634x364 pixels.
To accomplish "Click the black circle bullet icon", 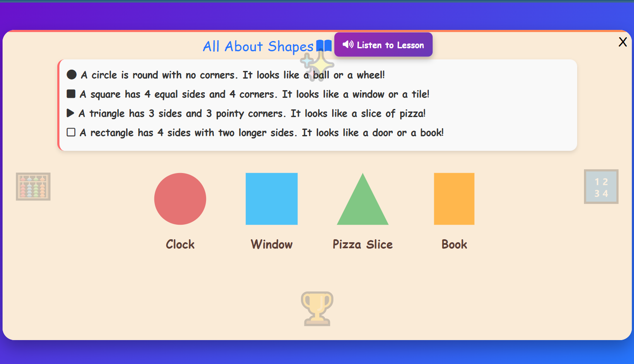I will (71, 75).
